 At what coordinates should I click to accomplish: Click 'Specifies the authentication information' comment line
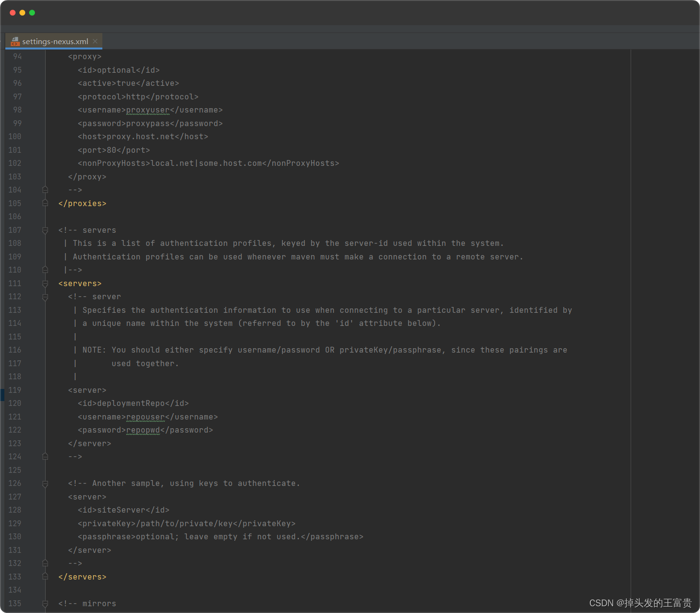[x=323, y=310]
